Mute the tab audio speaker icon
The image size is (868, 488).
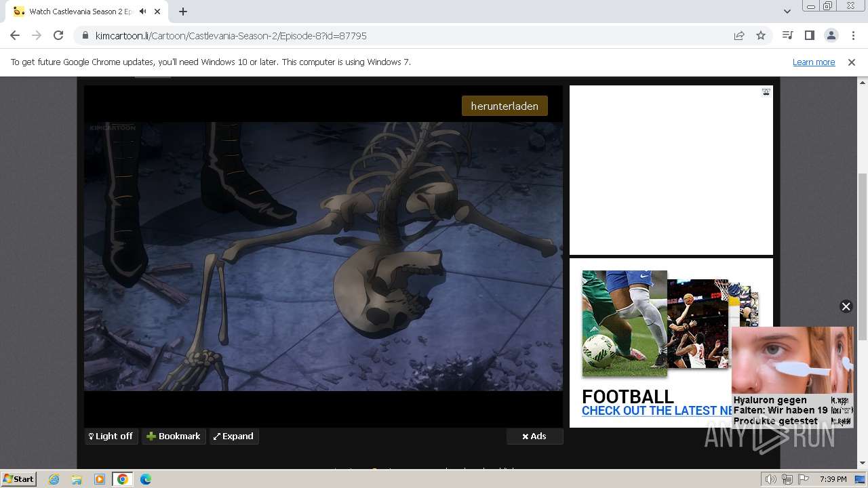tap(142, 12)
